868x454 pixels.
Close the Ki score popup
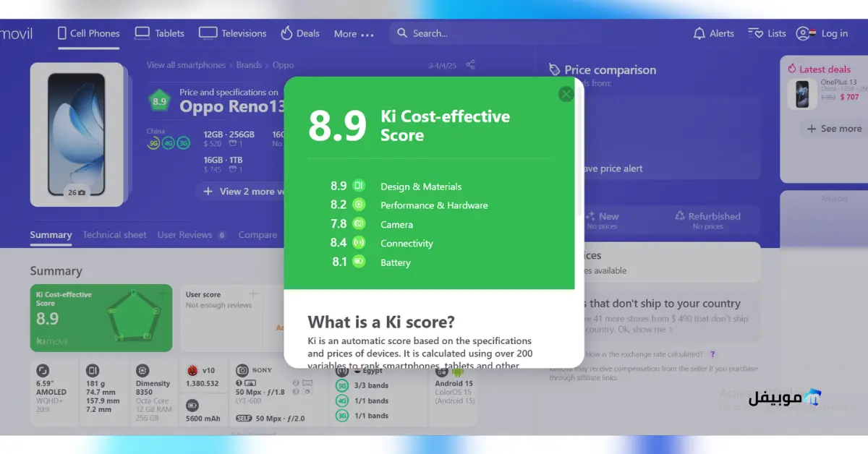tap(566, 94)
